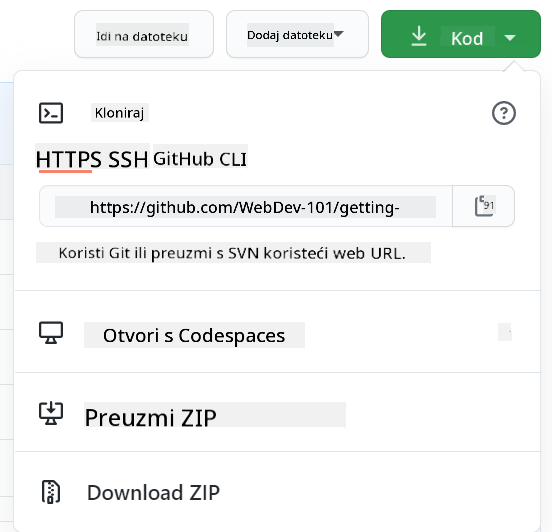Click the terminal icon beside Kloniraj

click(51, 113)
